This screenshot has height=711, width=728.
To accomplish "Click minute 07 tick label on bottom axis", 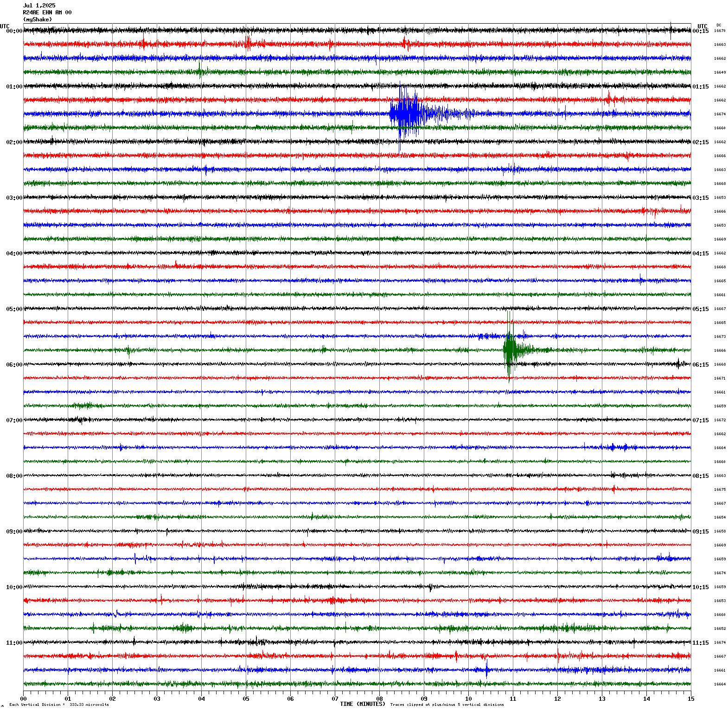I will pyautogui.click(x=335, y=699).
